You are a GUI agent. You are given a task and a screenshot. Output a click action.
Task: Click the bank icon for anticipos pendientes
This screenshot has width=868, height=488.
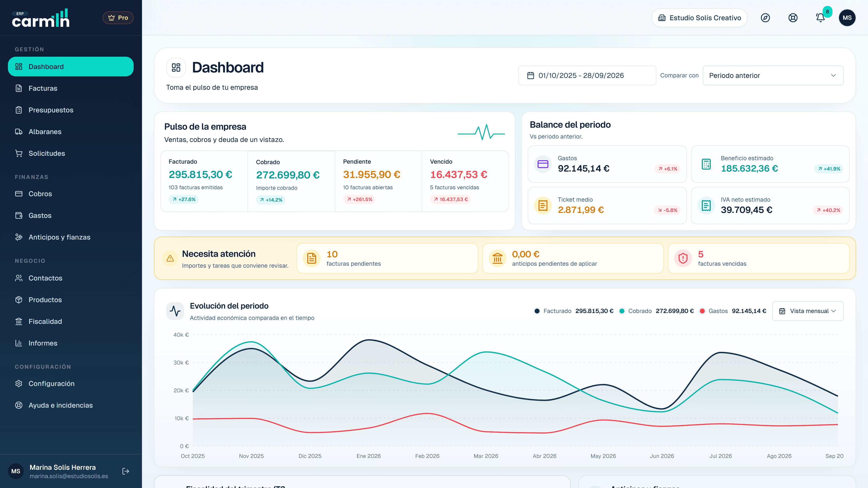497,258
